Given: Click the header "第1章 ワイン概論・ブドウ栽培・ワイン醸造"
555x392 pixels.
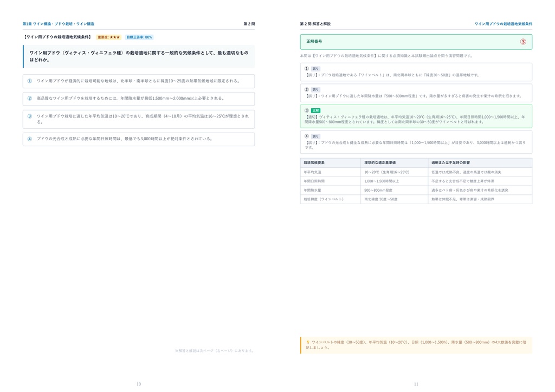Looking at the screenshot, I should (59, 24).
